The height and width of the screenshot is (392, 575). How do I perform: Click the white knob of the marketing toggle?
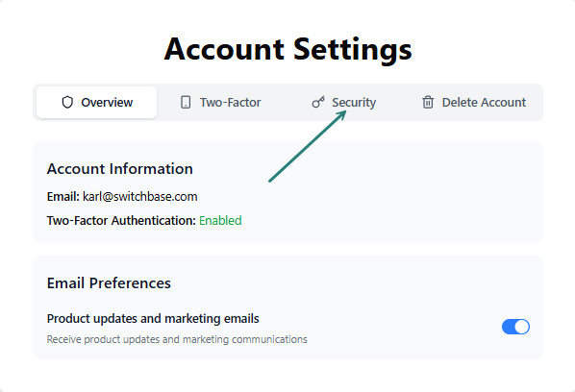pos(522,327)
